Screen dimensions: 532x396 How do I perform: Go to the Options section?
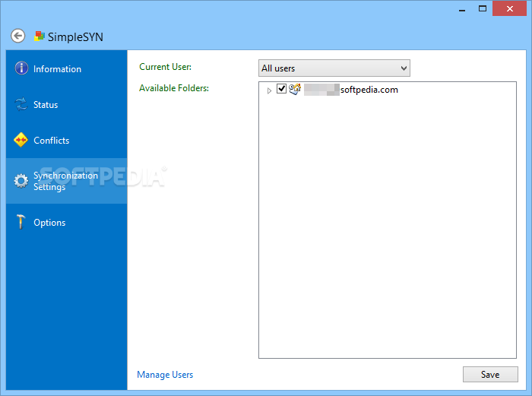pos(67,222)
